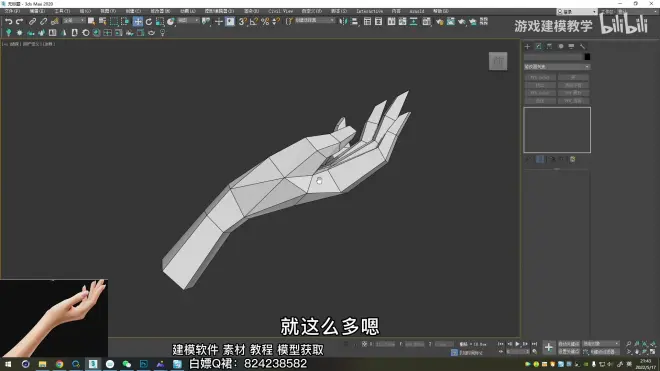Image resolution: width=660 pixels, height=371 pixels.
Task: Toggle the 3D Snaps button
Action: click(242, 21)
